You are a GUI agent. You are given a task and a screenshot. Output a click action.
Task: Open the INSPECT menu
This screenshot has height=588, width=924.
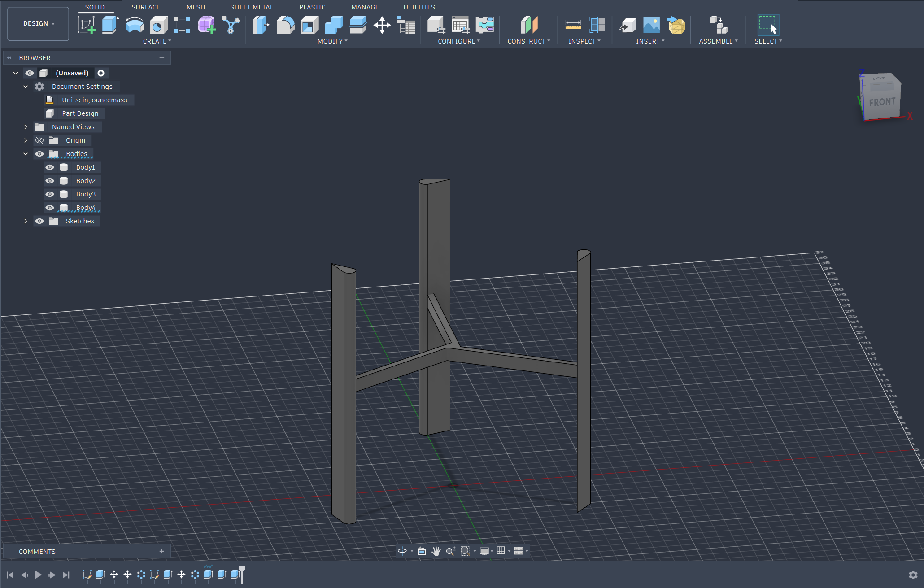584,41
